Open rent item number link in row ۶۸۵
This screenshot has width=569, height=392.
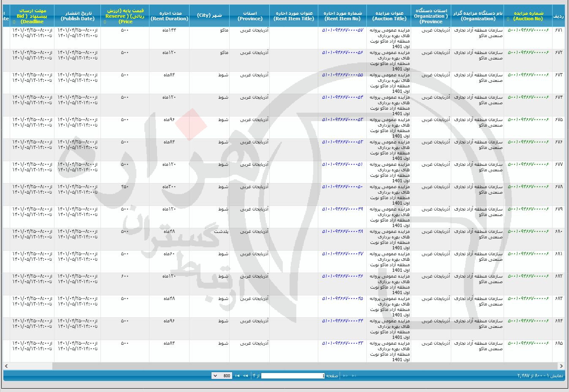[342, 343]
